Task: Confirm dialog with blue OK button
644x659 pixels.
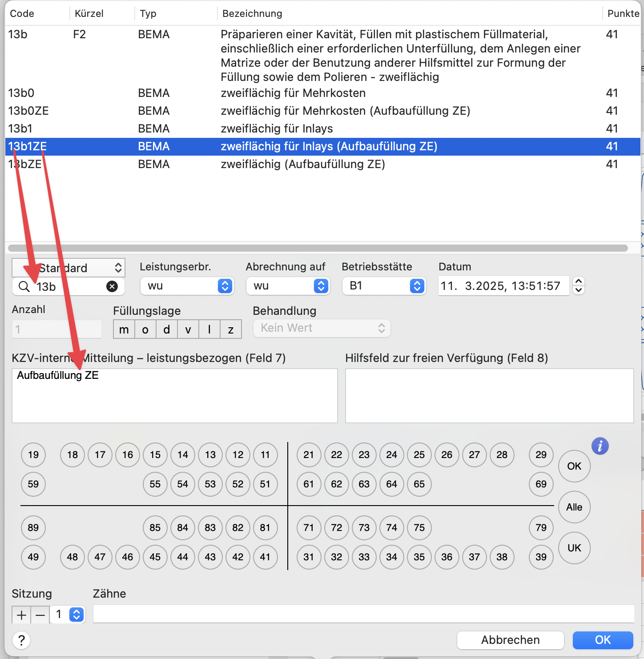Action: pos(603,640)
